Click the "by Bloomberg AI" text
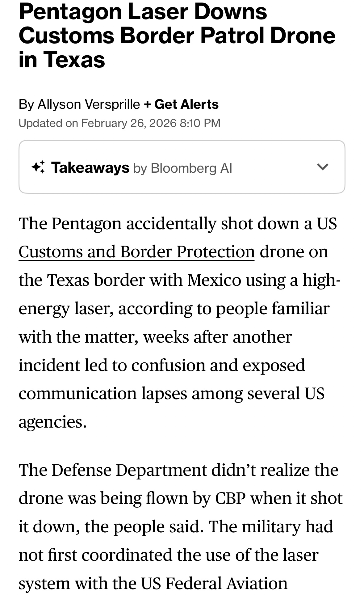Viewport: 364px width, 604px height. point(182,168)
